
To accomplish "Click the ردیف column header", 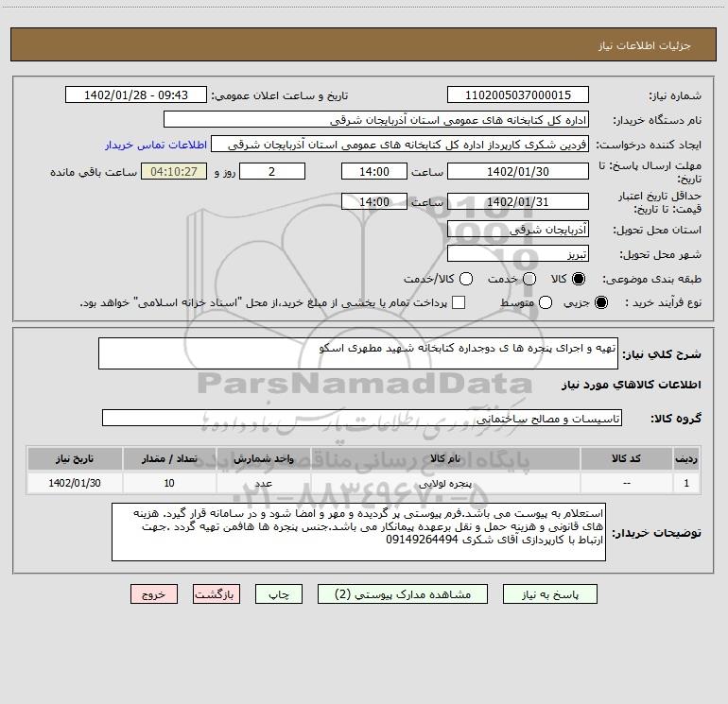I will coord(686,458).
